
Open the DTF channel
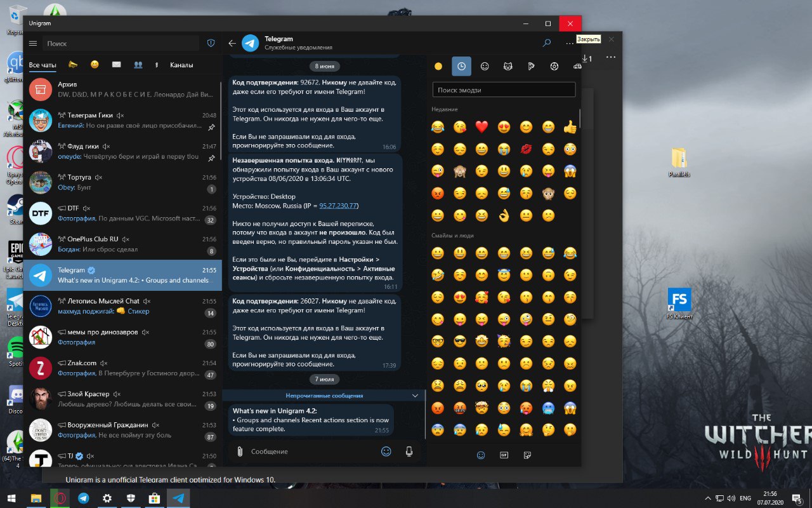(x=122, y=213)
